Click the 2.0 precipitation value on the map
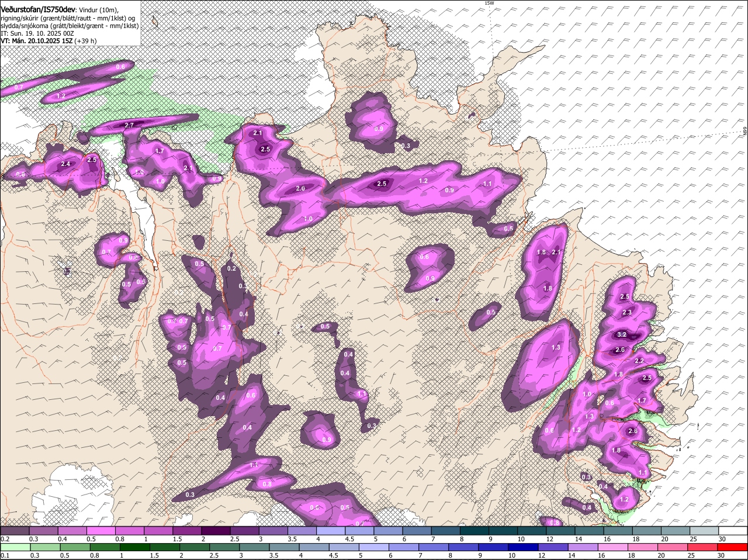Screen dimensions: 748x560 click(300, 189)
